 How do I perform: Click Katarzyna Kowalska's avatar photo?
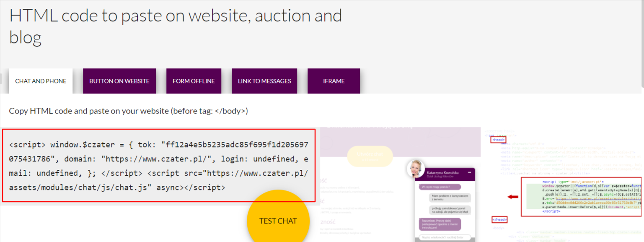(416, 169)
